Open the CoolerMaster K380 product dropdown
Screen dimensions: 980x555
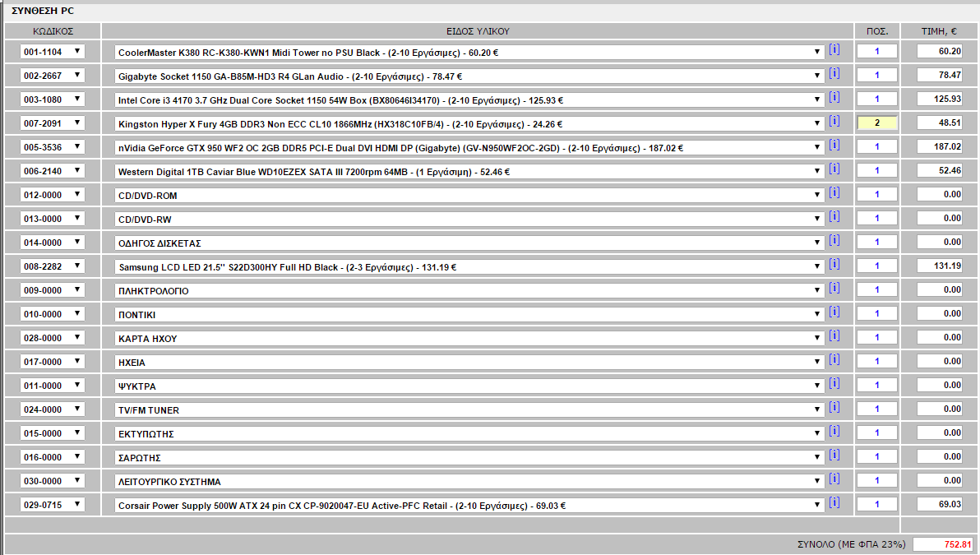pyautogui.click(x=469, y=53)
